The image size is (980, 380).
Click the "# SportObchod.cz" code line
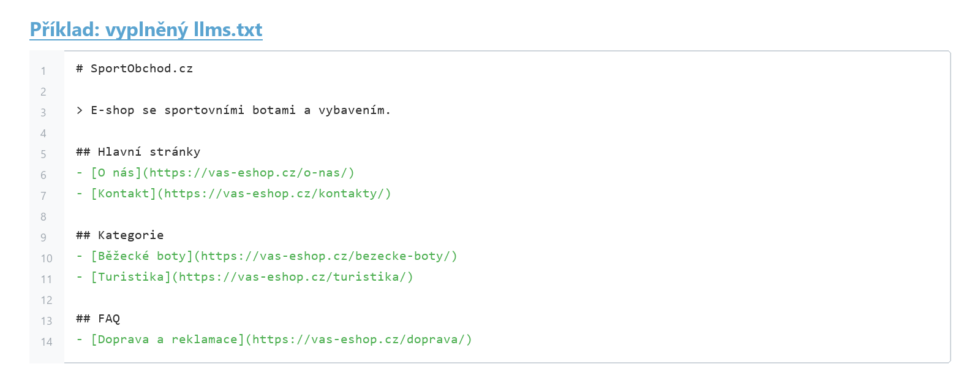pyautogui.click(x=134, y=69)
